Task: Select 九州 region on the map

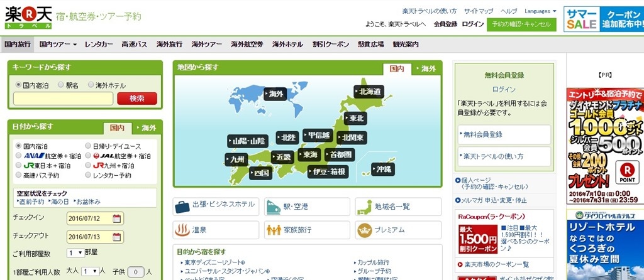Action: (236, 159)
